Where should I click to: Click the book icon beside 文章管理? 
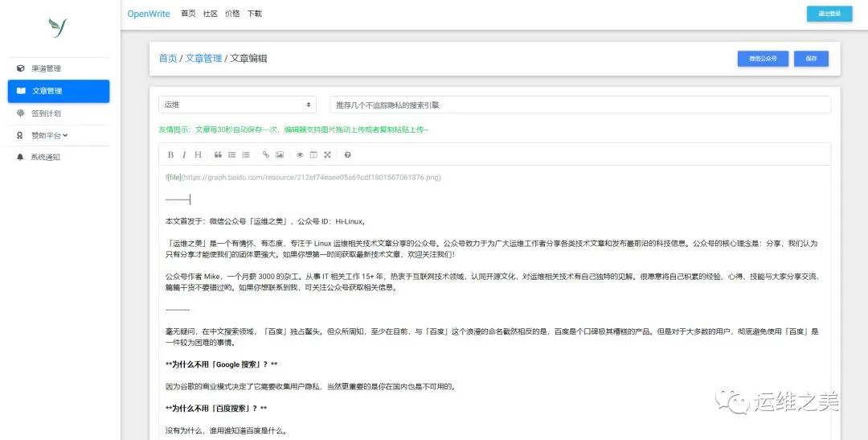[x=21, y=91]
